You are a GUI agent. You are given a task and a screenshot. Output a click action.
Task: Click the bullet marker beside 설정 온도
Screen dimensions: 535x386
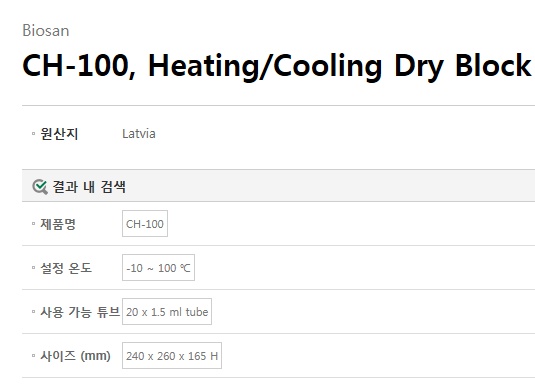click(33, 268)
